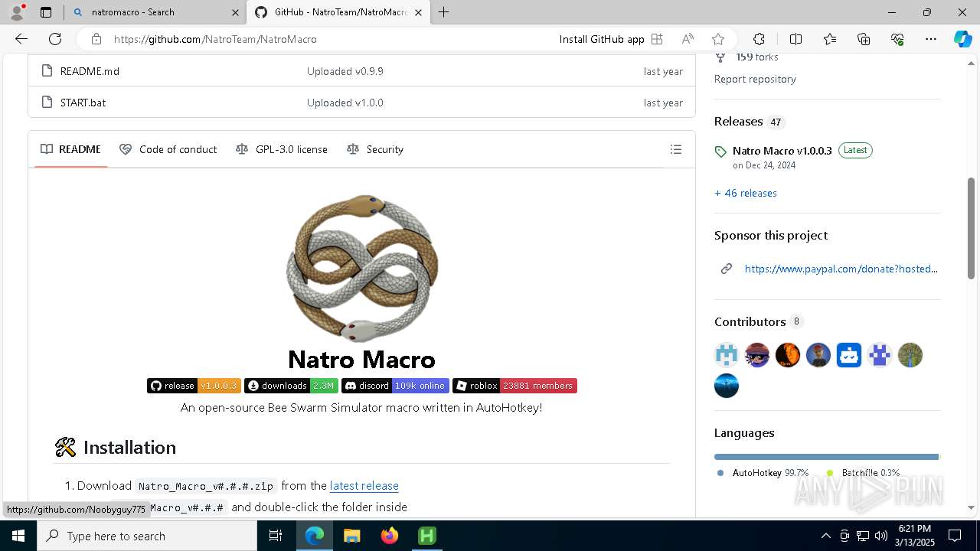Select the README tab
Viewport: 980px width, 551px height.
tap(70, 149)
